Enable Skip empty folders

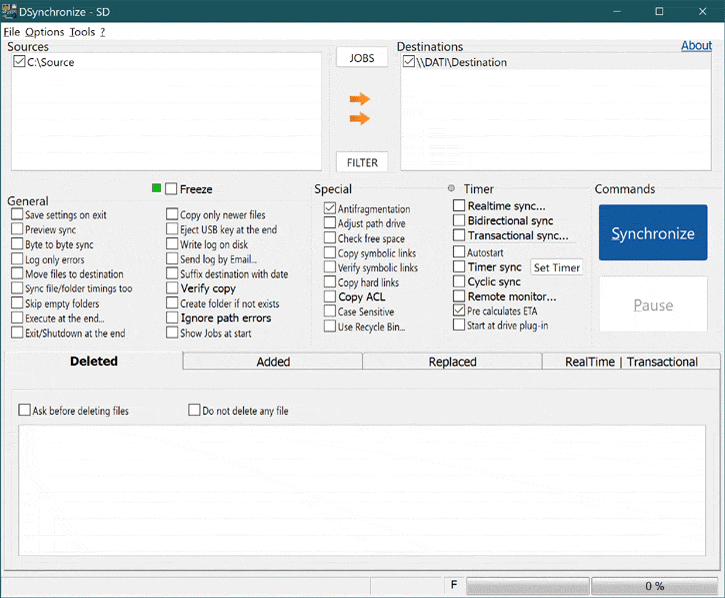(x=17, y=303)
